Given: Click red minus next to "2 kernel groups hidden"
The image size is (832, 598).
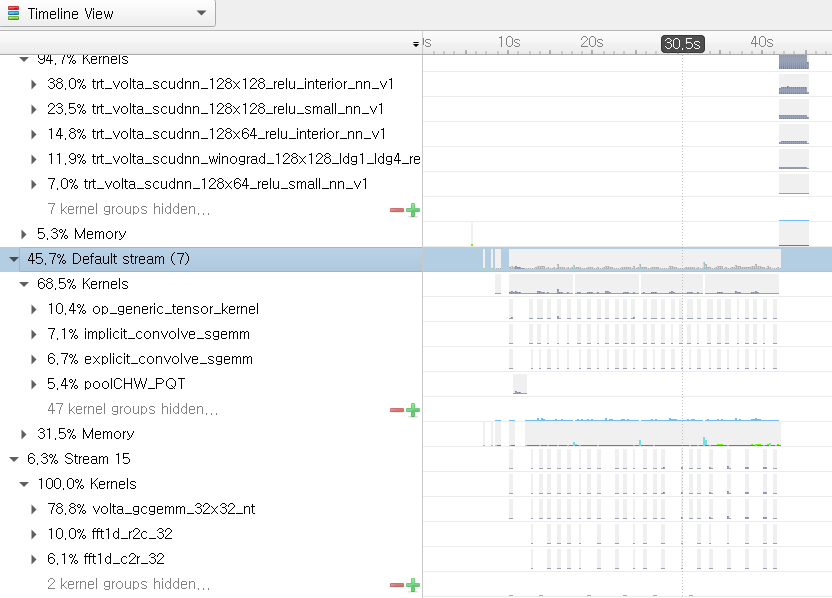Looking at the screenshot, I should [x=396, y=584].
